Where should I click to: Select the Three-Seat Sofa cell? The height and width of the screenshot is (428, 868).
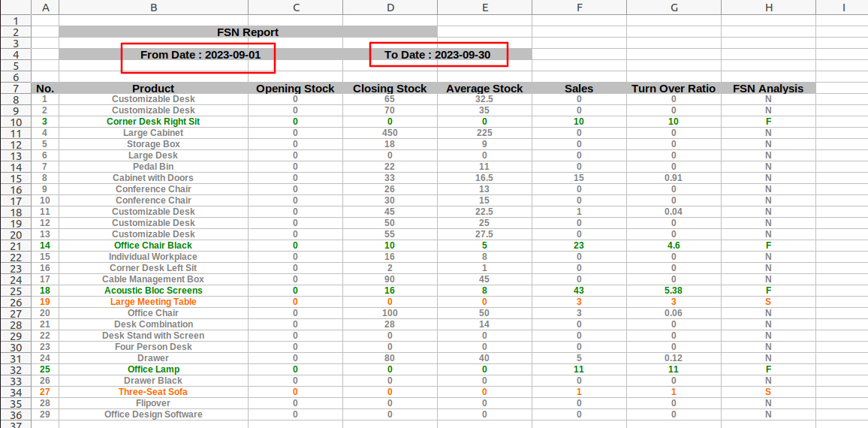(x=153, y=392)
